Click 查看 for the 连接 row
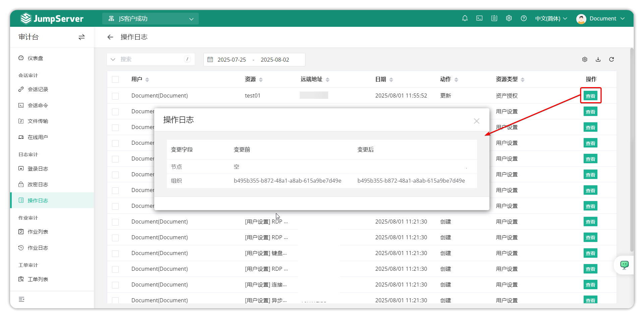Image resolution: width=644 pixels, height=315 pixels. coord(590,285)
